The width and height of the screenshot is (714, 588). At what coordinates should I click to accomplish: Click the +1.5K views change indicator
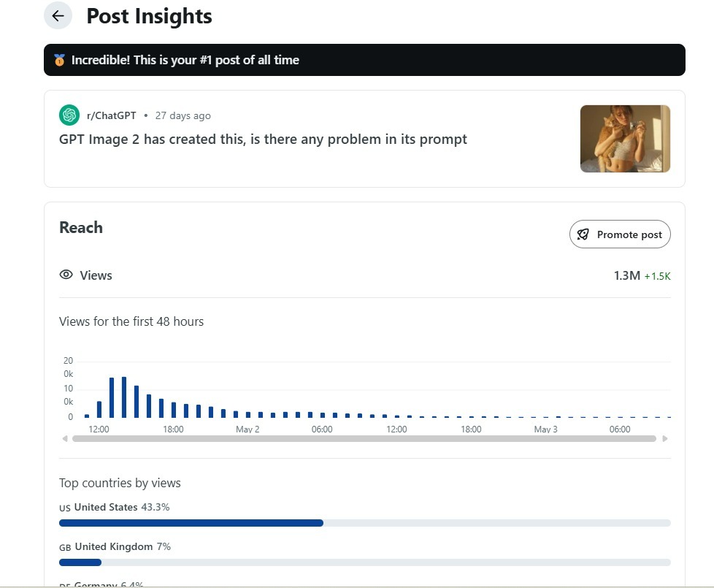tap(657, 276)
